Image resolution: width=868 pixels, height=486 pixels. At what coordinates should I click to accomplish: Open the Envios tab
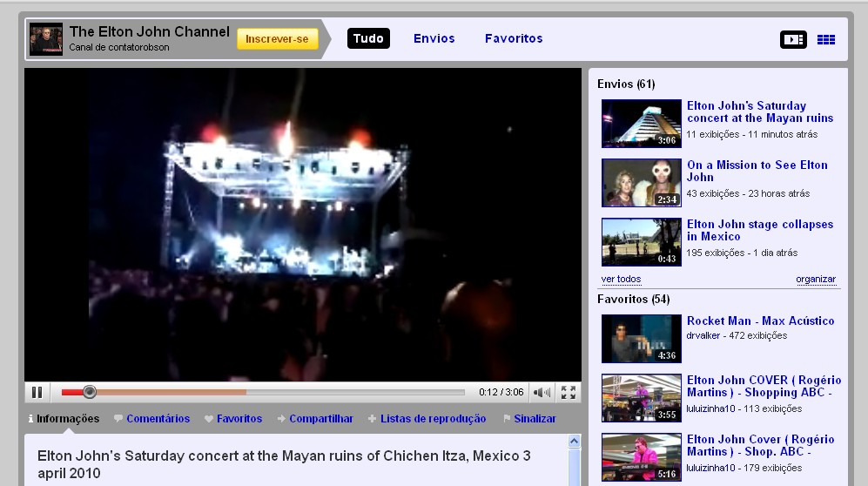434,38
